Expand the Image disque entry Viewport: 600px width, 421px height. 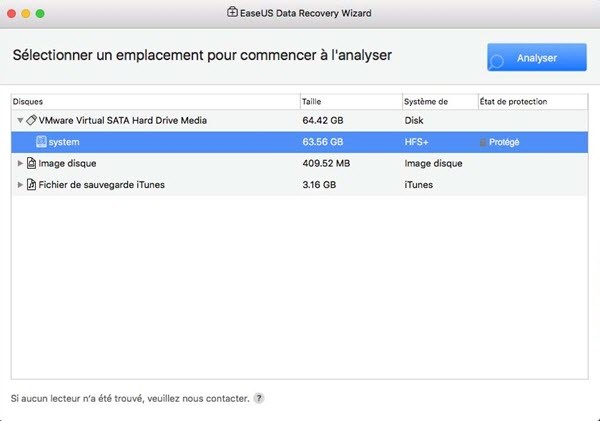(x=20, y=163)
